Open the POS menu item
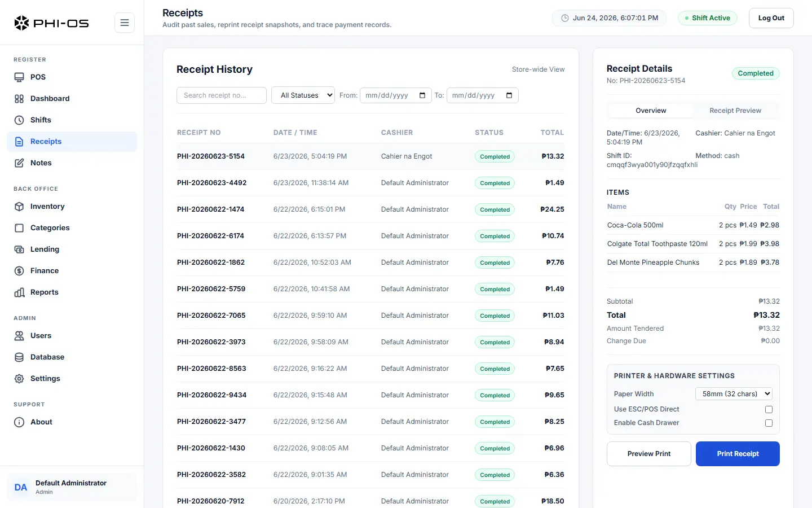Viewport: 812px width, 508px height. pos(72,77)
